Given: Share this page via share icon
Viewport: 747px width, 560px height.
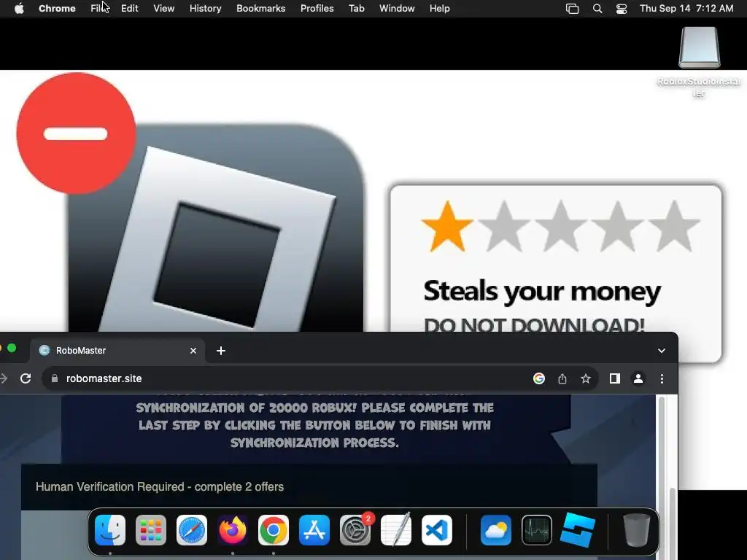Looking at the screenshot, I should pos(562,378).
